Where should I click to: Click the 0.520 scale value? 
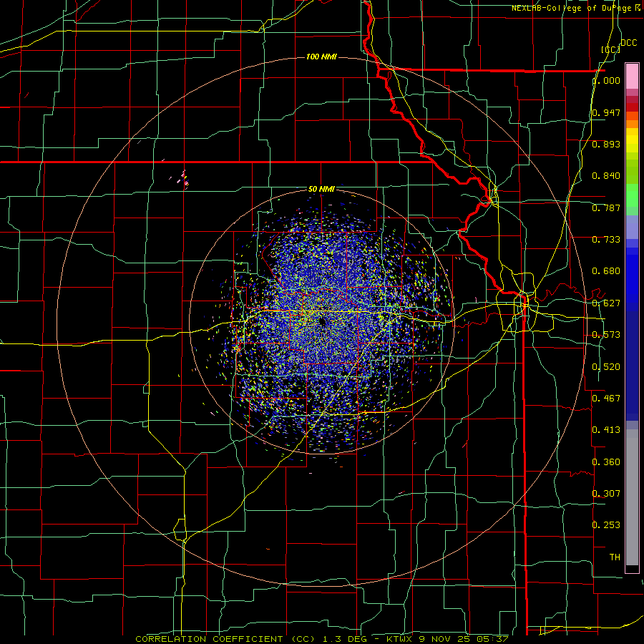click(606, 367)
